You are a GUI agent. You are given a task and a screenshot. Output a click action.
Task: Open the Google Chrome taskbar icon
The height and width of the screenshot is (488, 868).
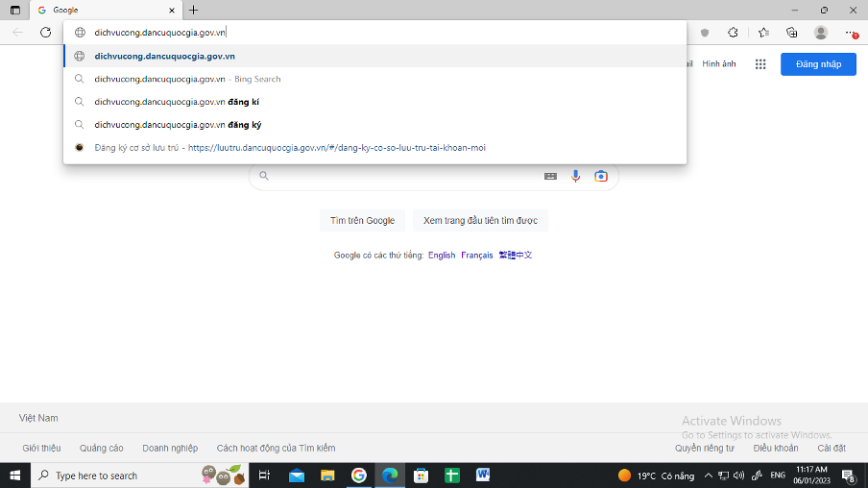[x=359, y=476]
